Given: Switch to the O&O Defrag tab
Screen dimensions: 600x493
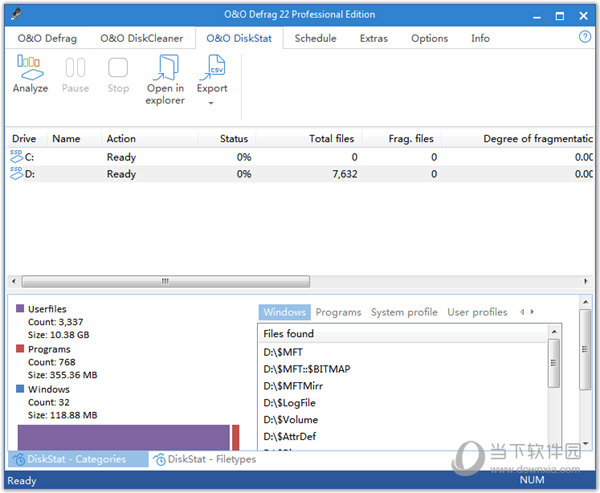Looking at the screenshot, I should coord(47,38).
